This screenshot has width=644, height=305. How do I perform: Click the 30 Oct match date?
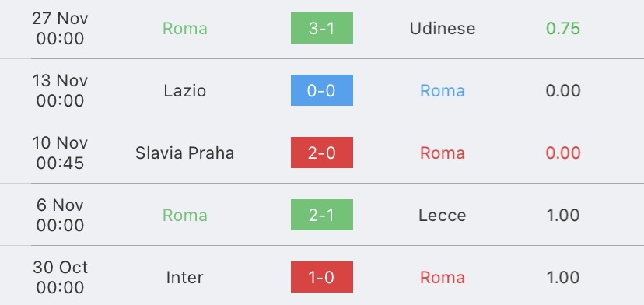[60, 278]
